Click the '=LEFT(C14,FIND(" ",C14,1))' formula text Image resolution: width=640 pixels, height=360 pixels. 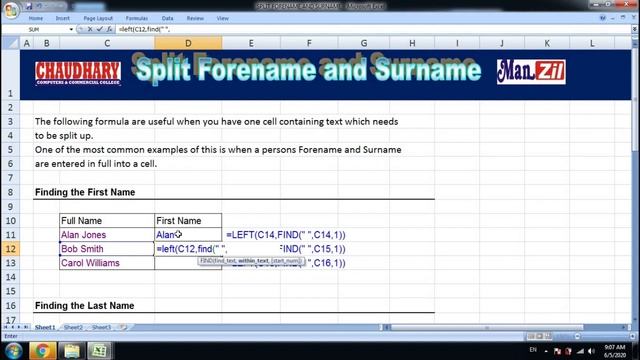(x=286, y=235)
